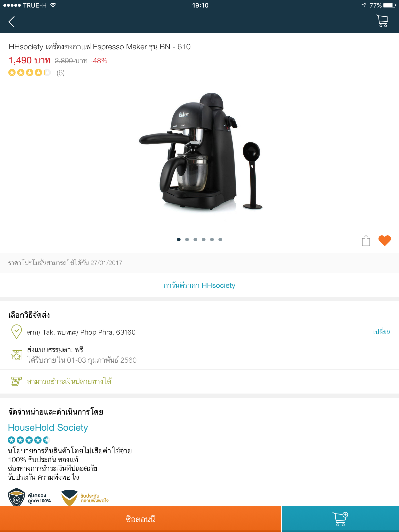Add item to cart using cart-plus button
399x532 pixels.
tap(340, 519)
